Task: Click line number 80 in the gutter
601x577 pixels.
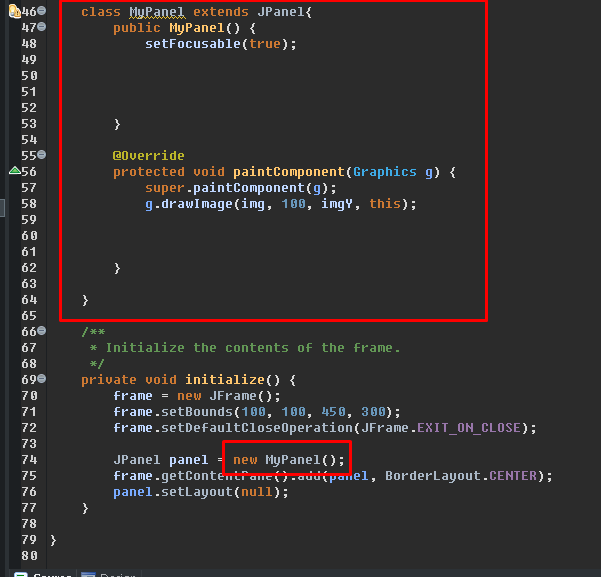Action: [x=29, y=556]
